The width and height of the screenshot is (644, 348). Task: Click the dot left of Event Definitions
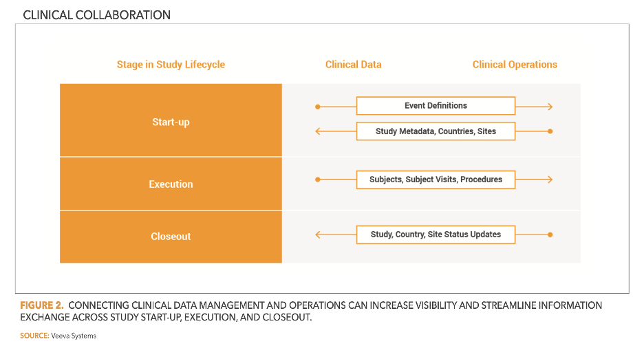click(318, 107)
